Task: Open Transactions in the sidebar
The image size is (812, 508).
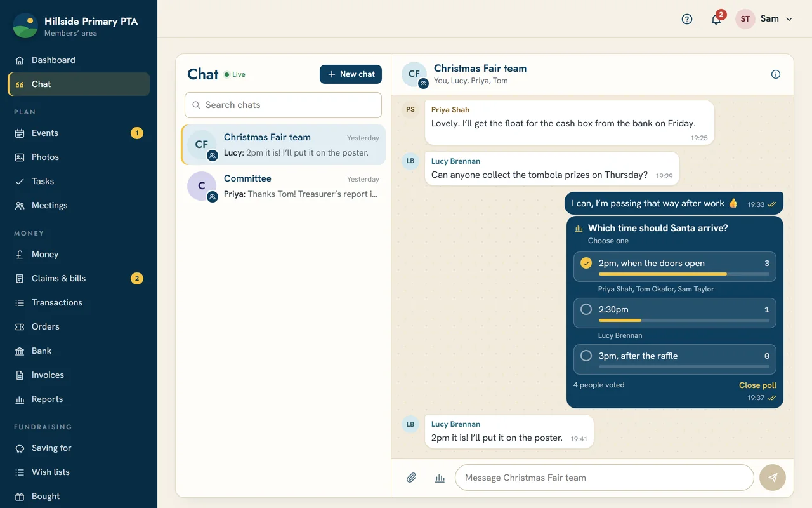Action: [79, 302]
